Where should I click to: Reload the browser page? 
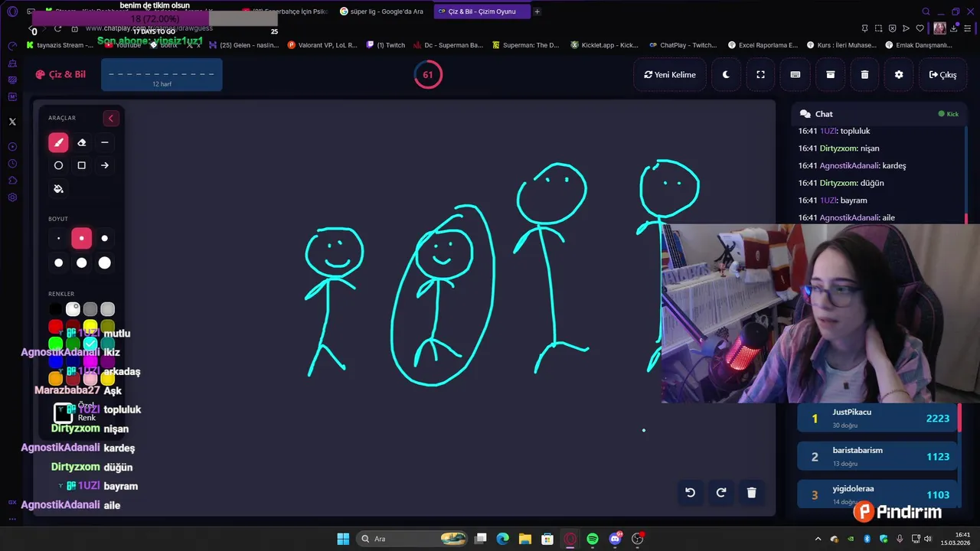click(x=58, y=28)
